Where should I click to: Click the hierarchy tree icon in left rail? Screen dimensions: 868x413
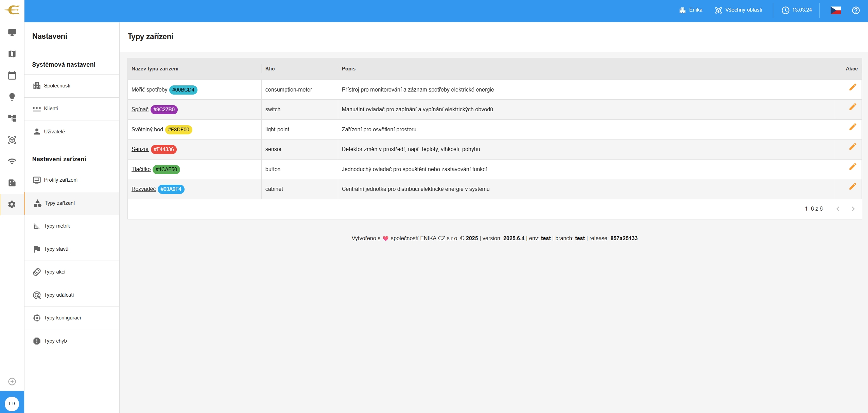coord(12,118)
